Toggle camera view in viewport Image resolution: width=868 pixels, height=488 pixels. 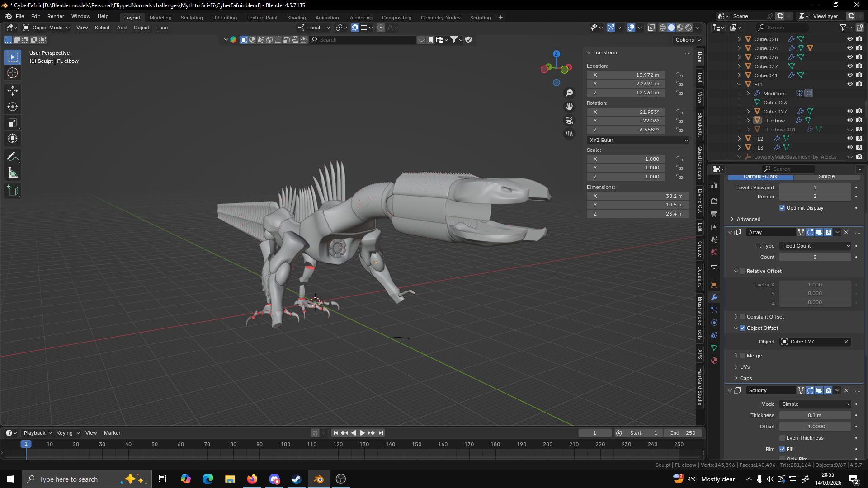click(569, 120)
